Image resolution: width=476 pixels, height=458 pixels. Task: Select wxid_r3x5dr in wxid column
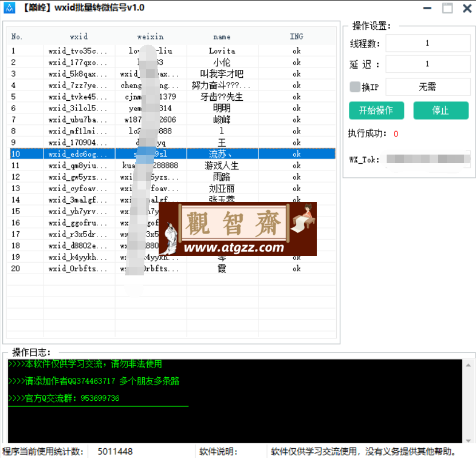pyautogui.click(x=78, y=235)
